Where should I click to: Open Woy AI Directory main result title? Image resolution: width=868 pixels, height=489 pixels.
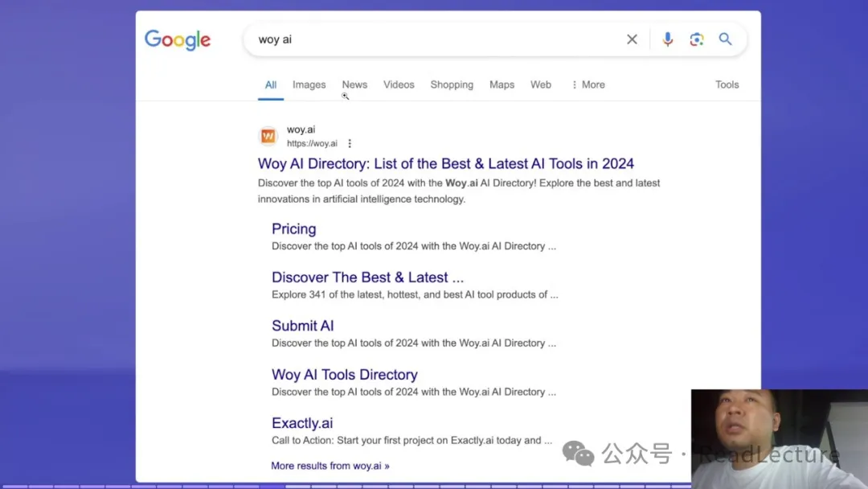pyautogui.click(x=445, y=164)
